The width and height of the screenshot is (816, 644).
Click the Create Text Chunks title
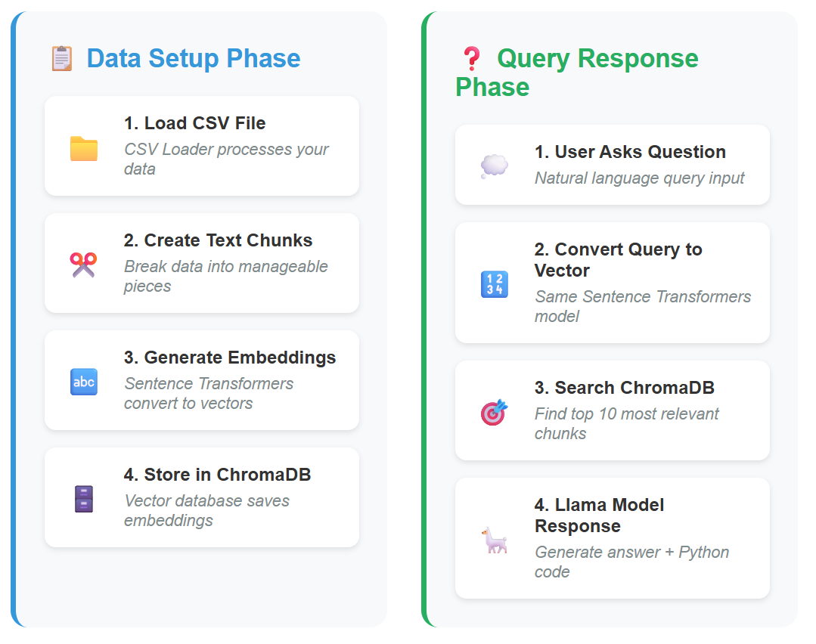(x=218, y=240)
